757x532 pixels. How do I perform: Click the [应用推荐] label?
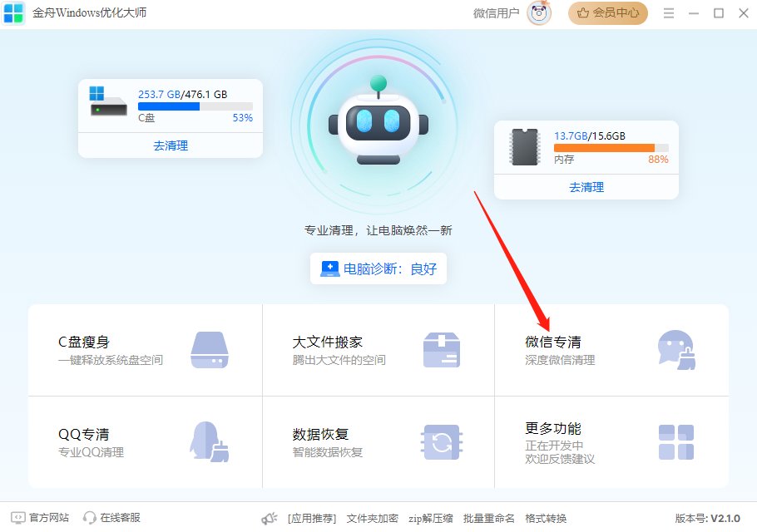point(312,519)
